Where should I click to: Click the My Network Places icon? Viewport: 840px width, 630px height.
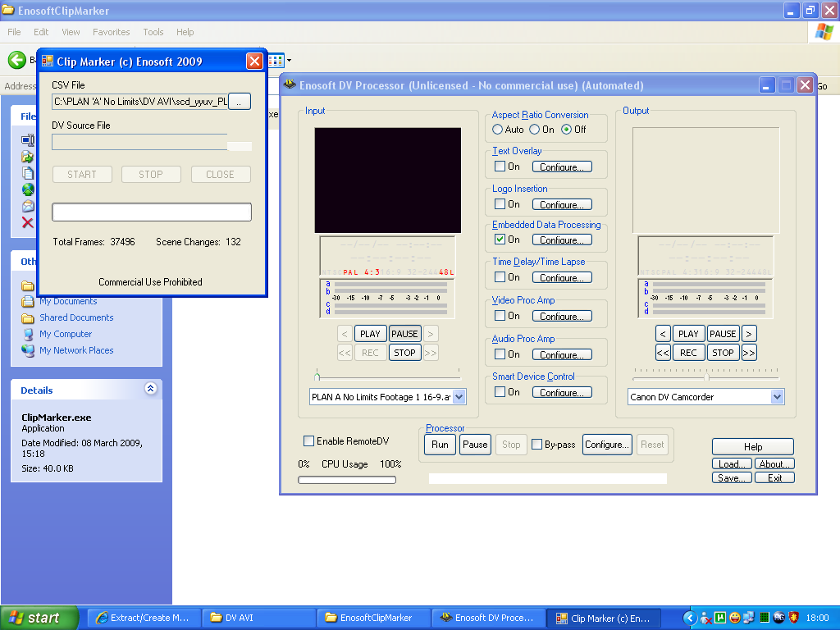(x=28, y=350)
